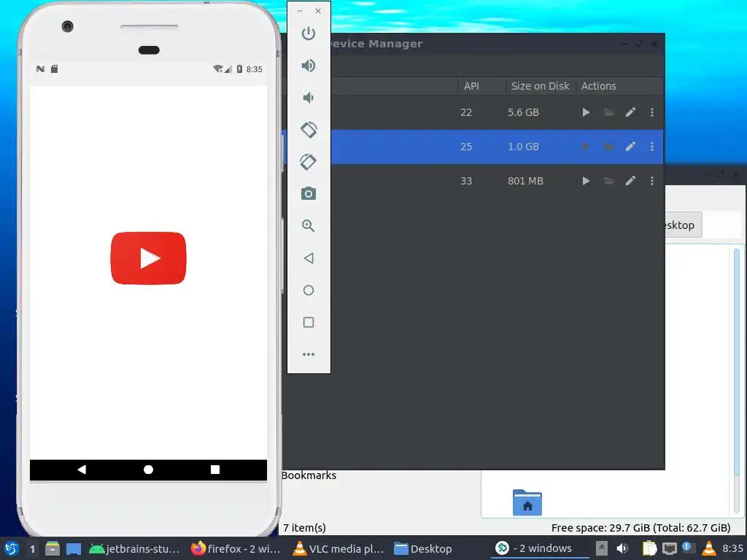Image resolution: width=747 pixels, height=560 pixels.
Task: Tap the phone's on-screen Home button
Action: (x=148, y=470)
